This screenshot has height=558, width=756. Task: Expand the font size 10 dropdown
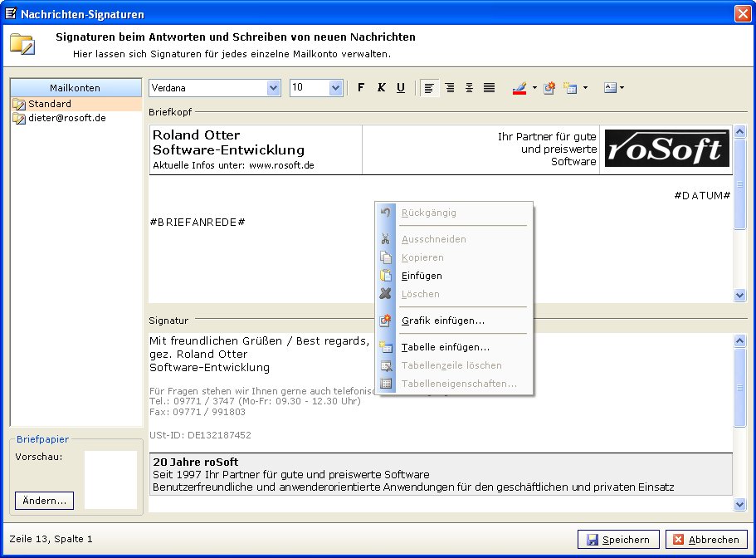[336, 88]
